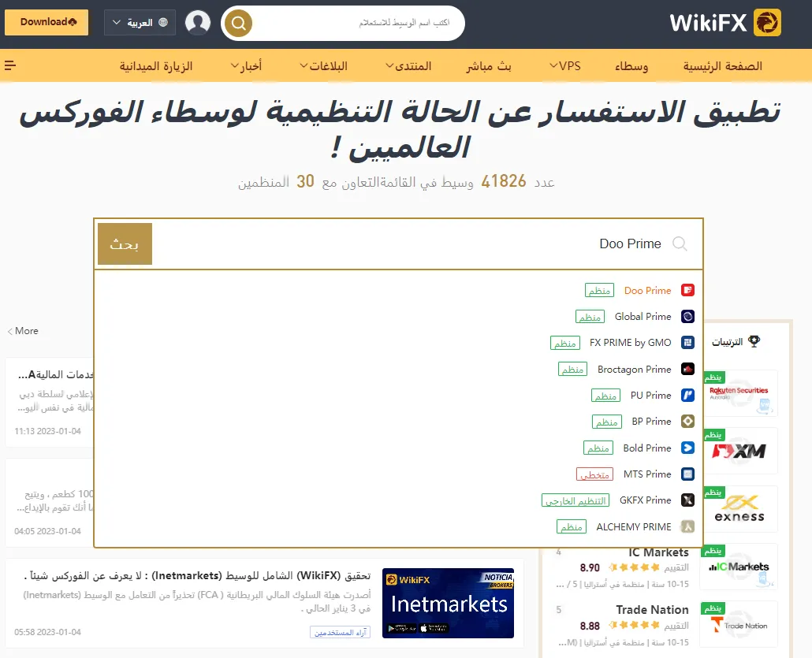Select Doo Prime suggestion text
This screenshot has height=658, width=812.
click(x=647, y=291)
